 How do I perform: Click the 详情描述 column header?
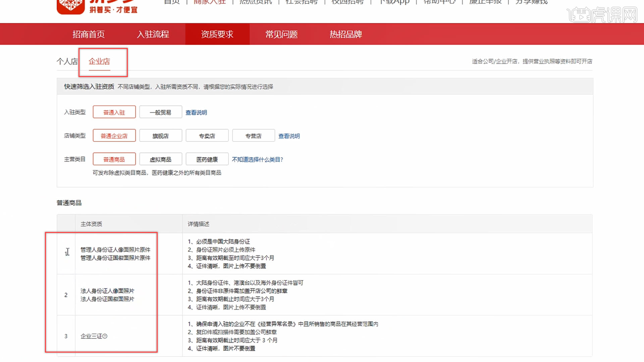(x=199, y=224)
